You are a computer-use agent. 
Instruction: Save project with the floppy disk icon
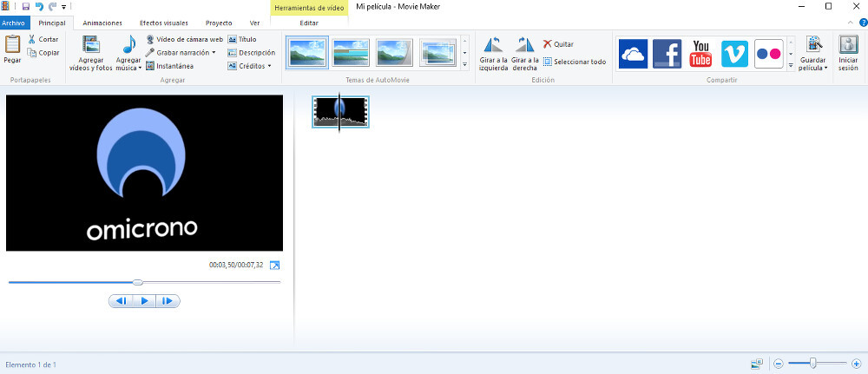click(25, 6)
